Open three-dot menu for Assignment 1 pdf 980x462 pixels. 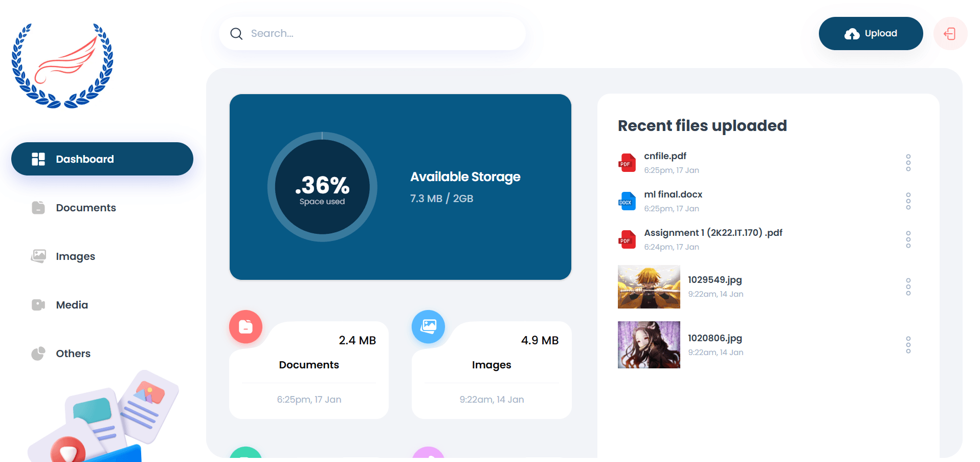point(908,239)
